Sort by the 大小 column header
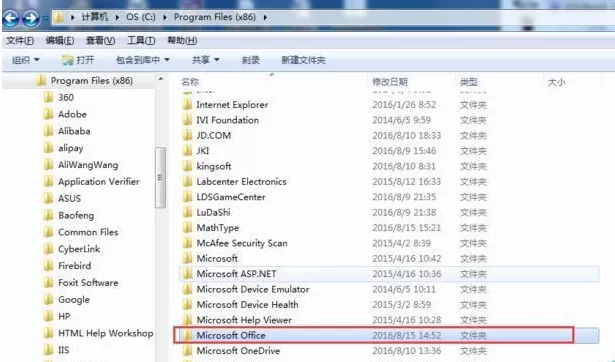This screenshot has width=615, height=362. 556,82
